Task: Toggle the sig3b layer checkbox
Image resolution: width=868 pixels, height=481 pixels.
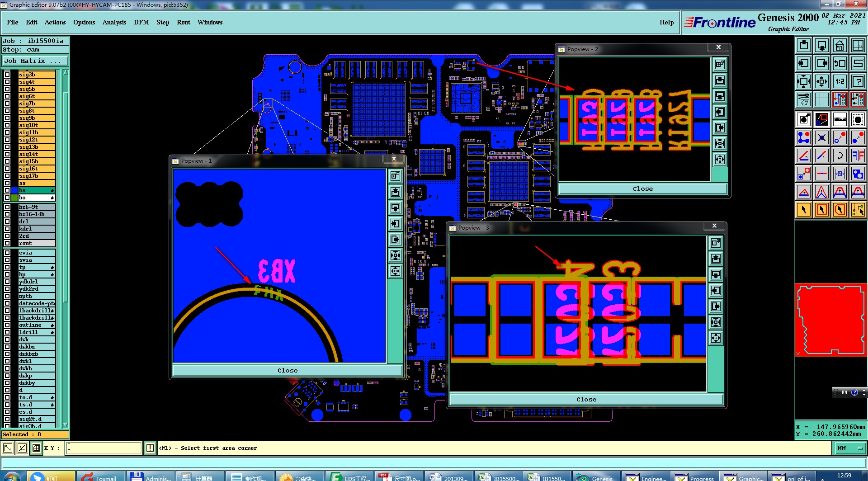Action: point(7,75)
